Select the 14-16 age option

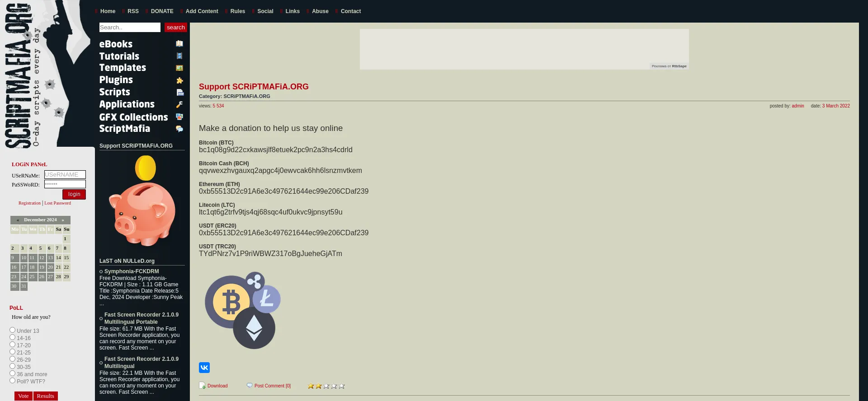tap(13, 337)
